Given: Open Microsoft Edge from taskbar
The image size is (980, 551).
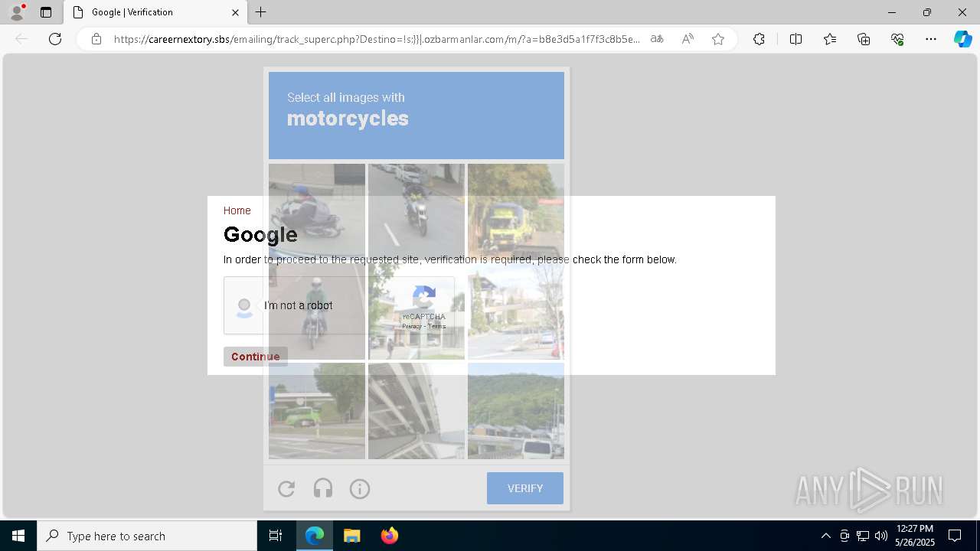Looking at the screenshot, I should (x=315, y=536).
